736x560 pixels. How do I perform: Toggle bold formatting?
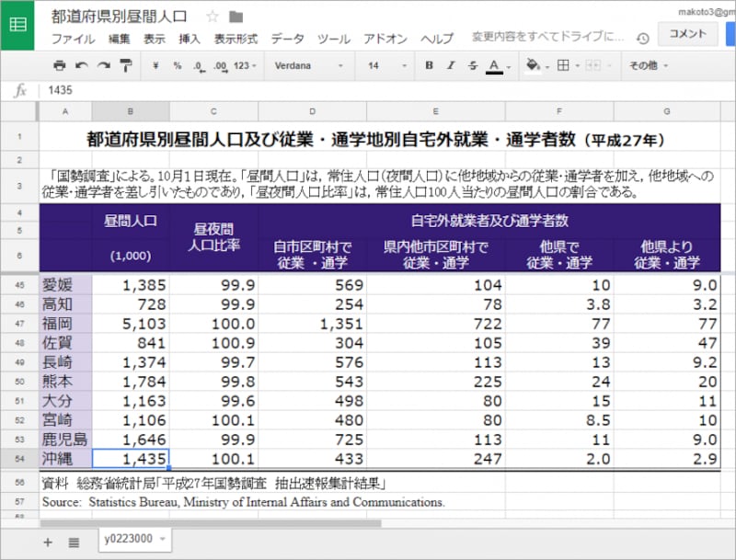click(431, 66)
